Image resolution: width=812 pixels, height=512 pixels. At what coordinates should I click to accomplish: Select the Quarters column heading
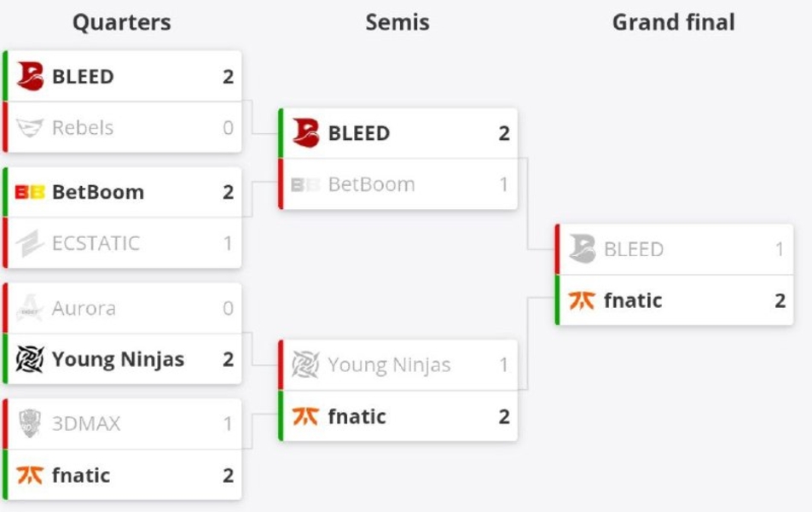pyautogui.click(x=121, y=22)
